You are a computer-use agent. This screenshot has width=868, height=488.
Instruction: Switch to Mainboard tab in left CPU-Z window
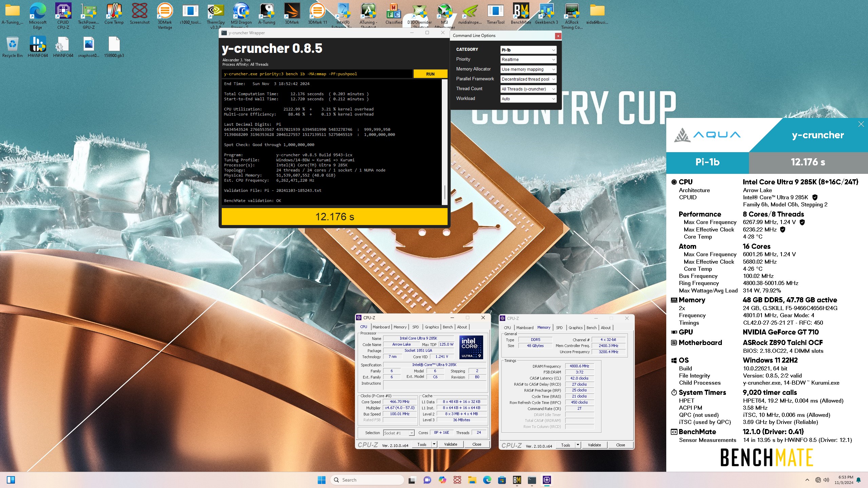(x=381, y=327)
